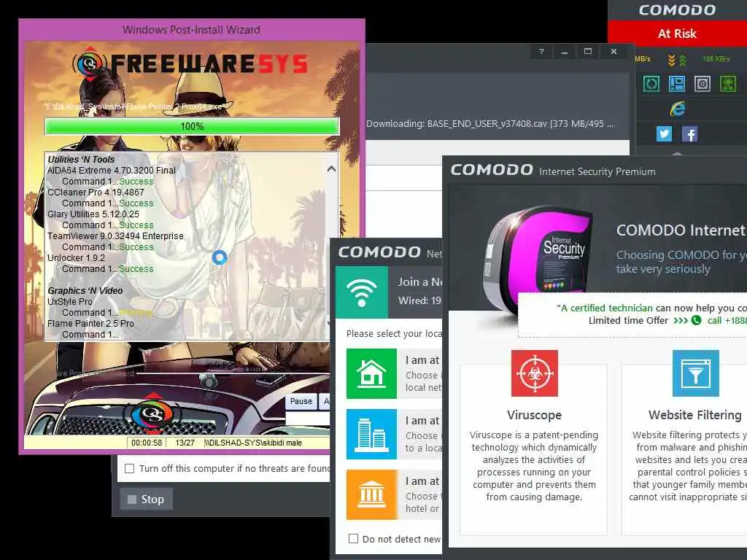Click the '\\DILSHAD-SYS\skibidi male' status entry
747x560 pixels.
[253, 443]
